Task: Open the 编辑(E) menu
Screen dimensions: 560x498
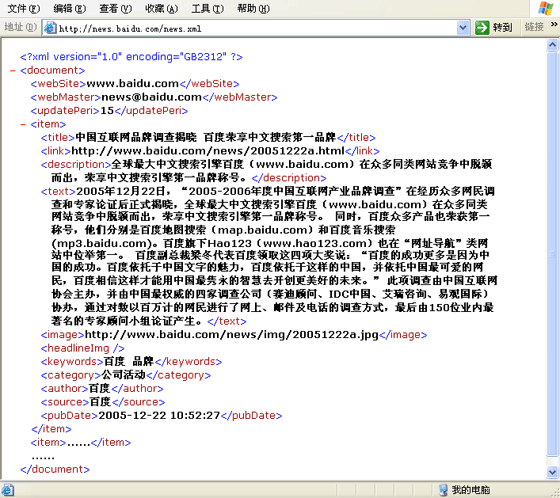Action: [70, 8]
